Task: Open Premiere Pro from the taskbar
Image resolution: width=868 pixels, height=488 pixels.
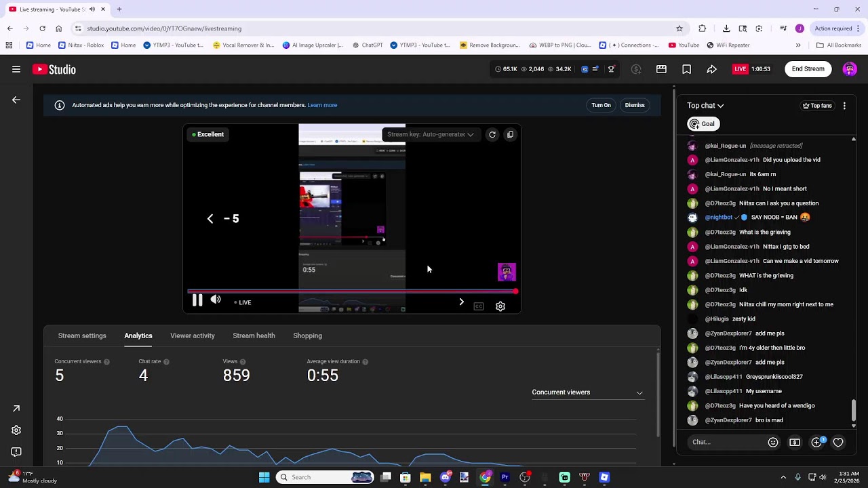Action: click(505, 477)
